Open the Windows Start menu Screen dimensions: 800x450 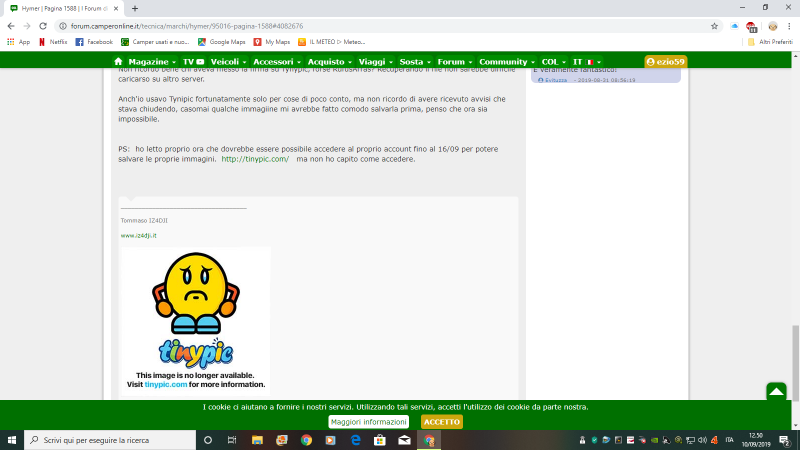click(x=11, y=440)
